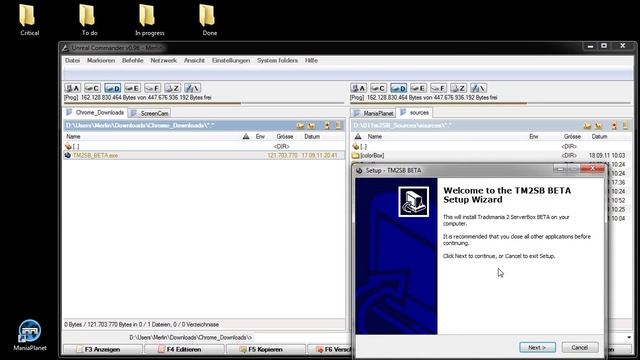Select drive Z in the left panel
Screen dimensions: 640x360
click(x=172, y=88)
